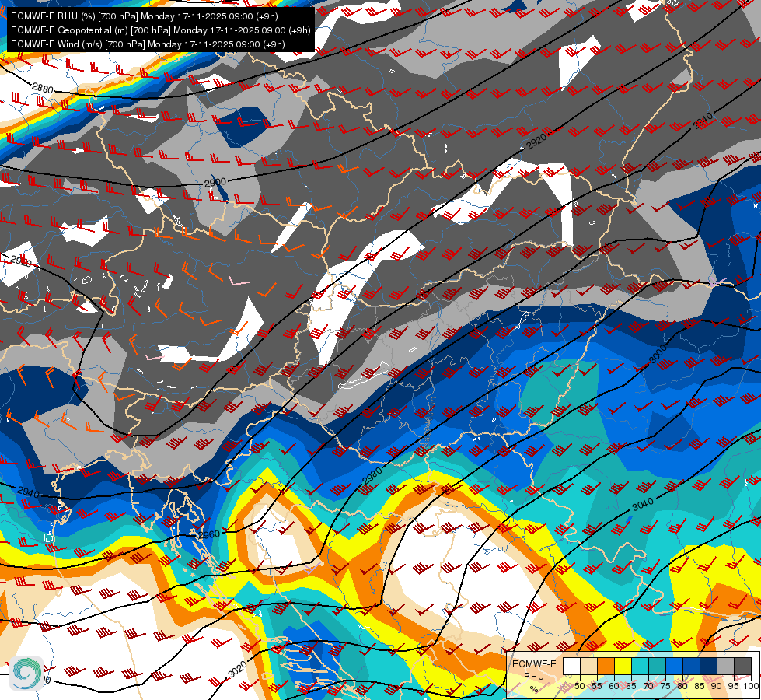This screenshot has height=700, width=761.
Task: Click the beige swatch in the RHU legend
Action: 588,667
